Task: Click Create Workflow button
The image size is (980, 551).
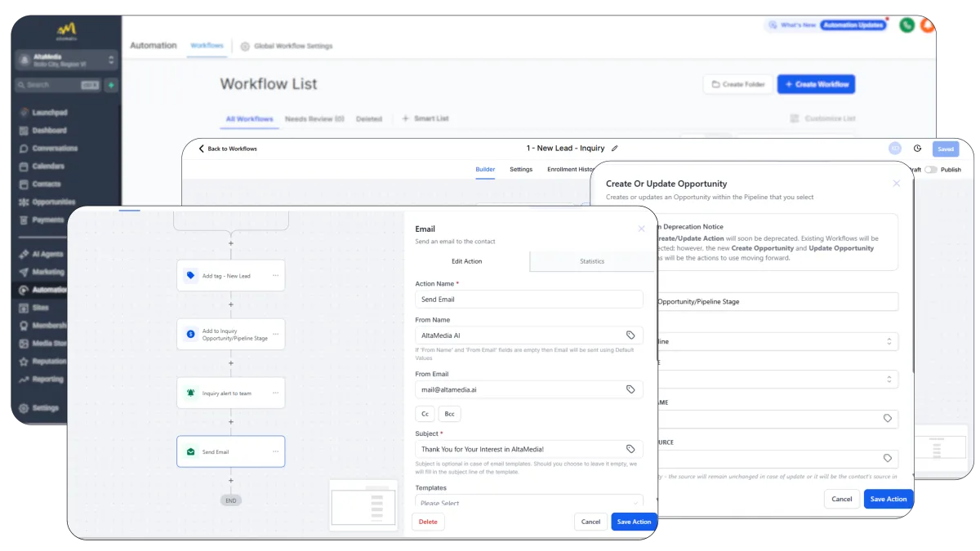Action: 816,84
